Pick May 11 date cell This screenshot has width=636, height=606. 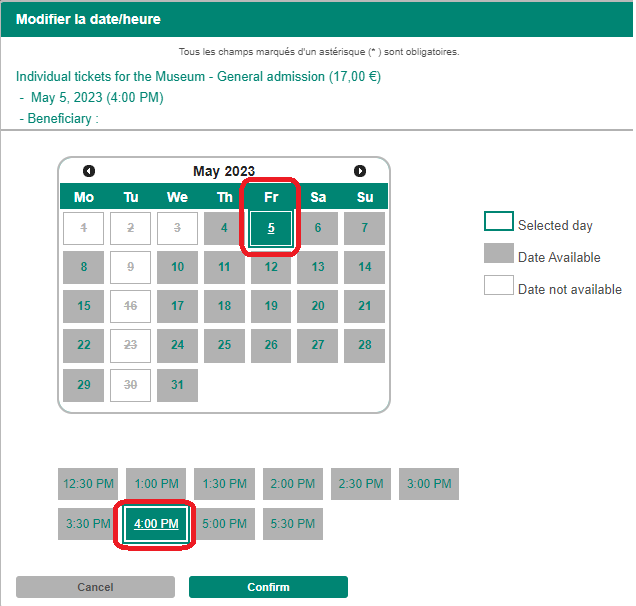[x=224, y=267]
